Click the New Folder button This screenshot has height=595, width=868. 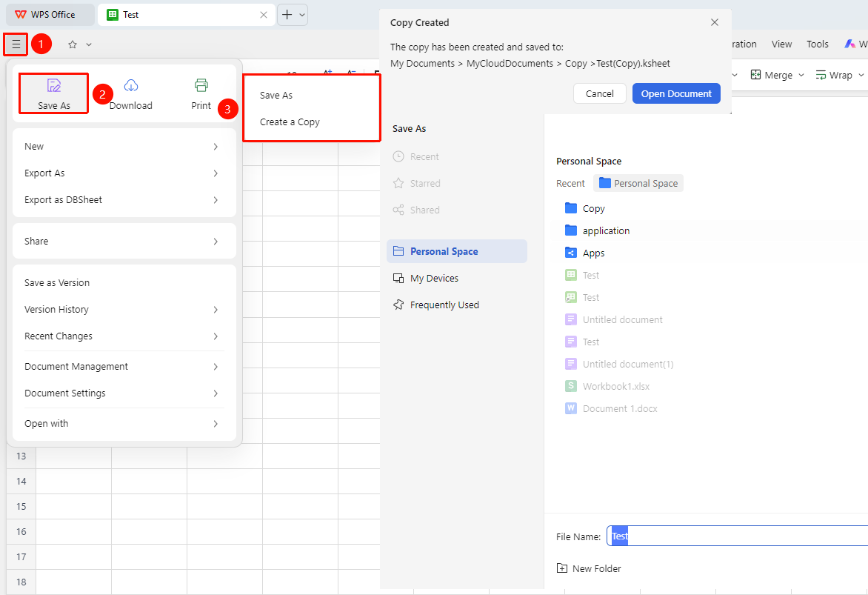(589, 568)
